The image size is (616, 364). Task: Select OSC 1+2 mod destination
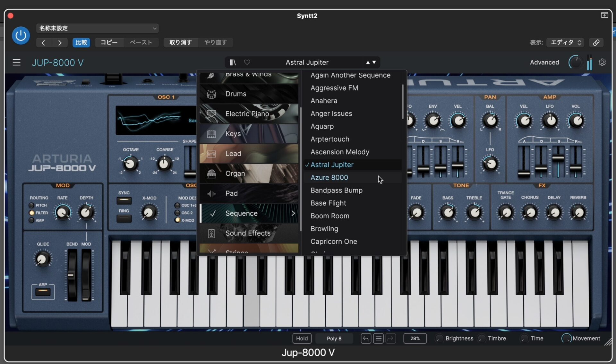(177, 205)
